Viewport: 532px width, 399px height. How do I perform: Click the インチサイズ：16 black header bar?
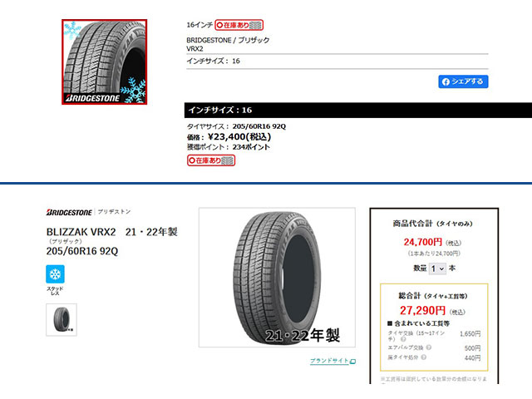358,110
